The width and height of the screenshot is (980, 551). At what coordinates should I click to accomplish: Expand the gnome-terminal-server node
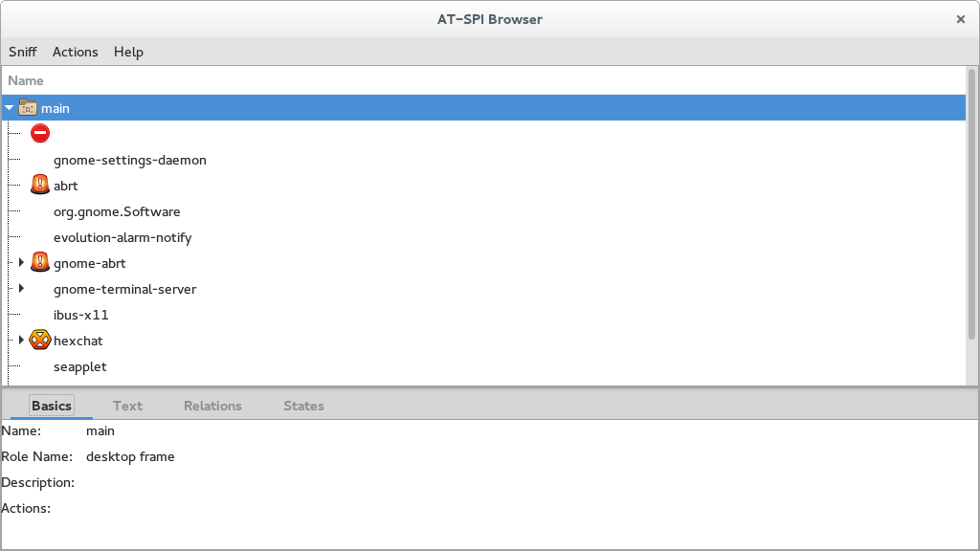pos(21,288)
